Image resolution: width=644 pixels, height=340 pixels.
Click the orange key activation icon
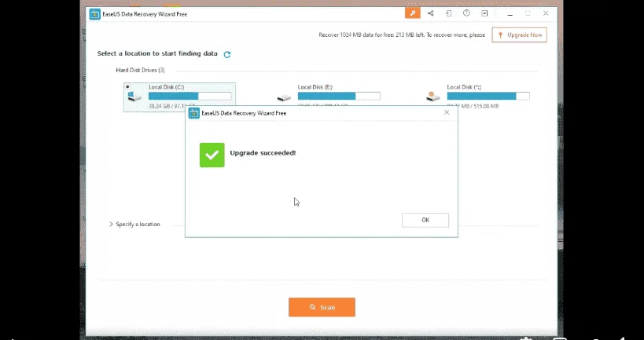tap(412, 13)
